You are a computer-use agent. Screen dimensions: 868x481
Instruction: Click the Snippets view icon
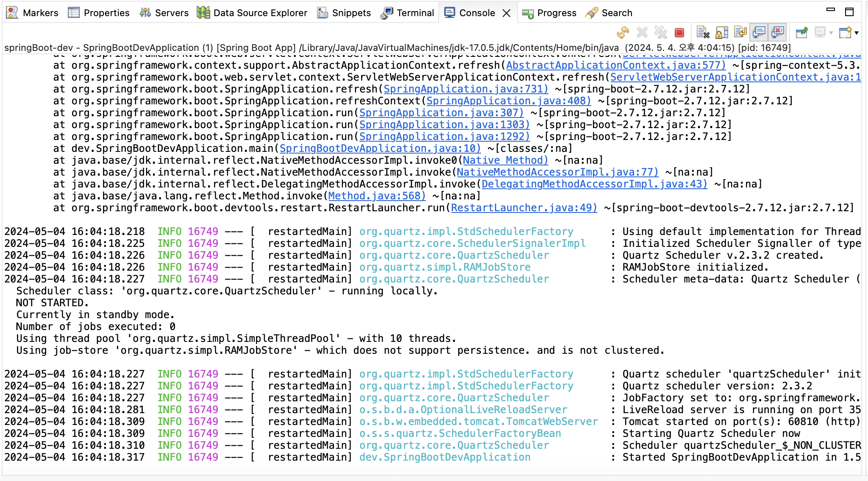323,13
